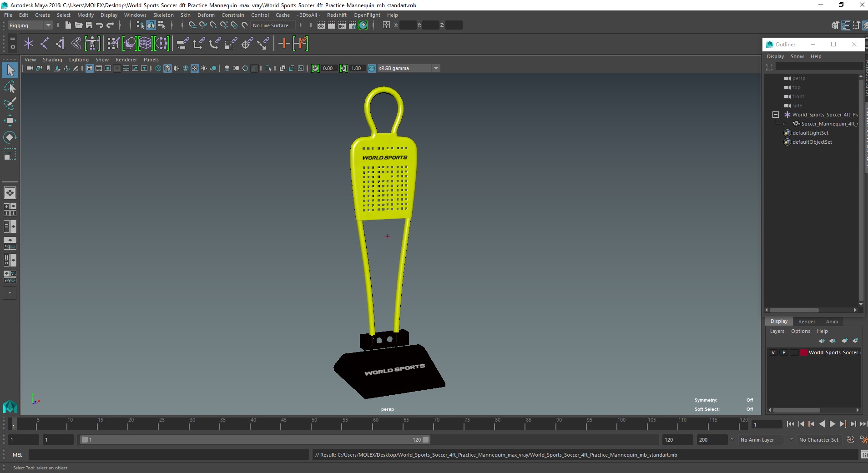Click the current frame input field
This screenshot has height=473, width=868.
[767, 425]
